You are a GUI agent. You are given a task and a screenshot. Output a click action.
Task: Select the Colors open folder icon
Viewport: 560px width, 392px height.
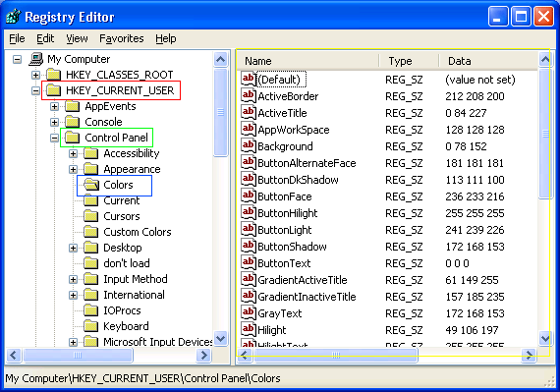click(91, 185)
